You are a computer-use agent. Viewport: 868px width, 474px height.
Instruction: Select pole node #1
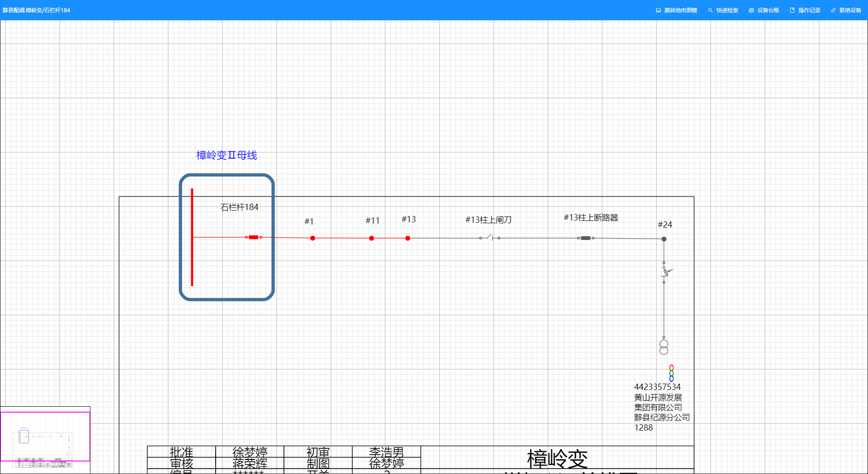312,238
